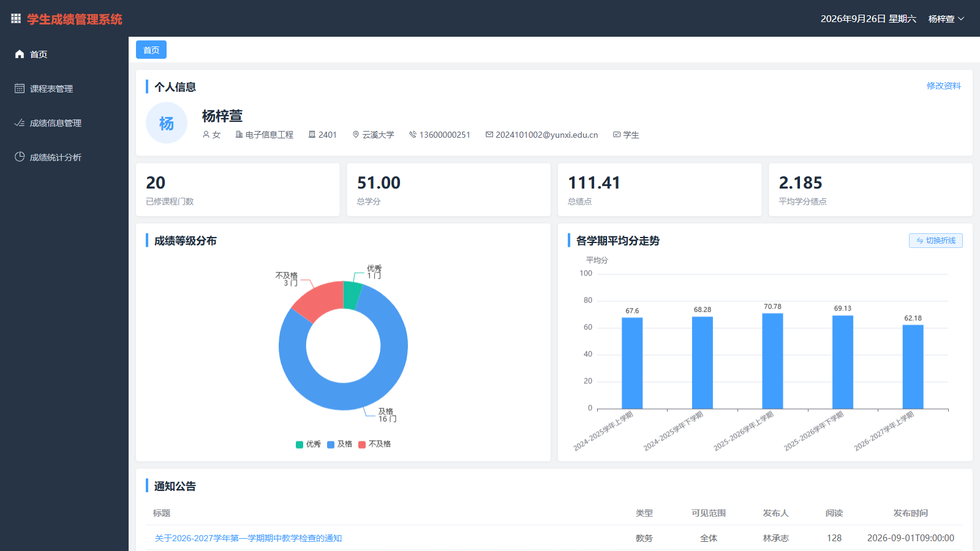Click the red 不及格 donut slice
Viewport: 980px width, 551px height.
tap(315, 299)
